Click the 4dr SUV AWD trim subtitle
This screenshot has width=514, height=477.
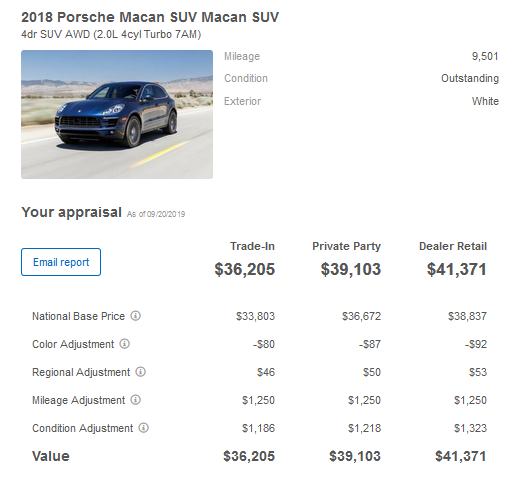coord(111,34)
